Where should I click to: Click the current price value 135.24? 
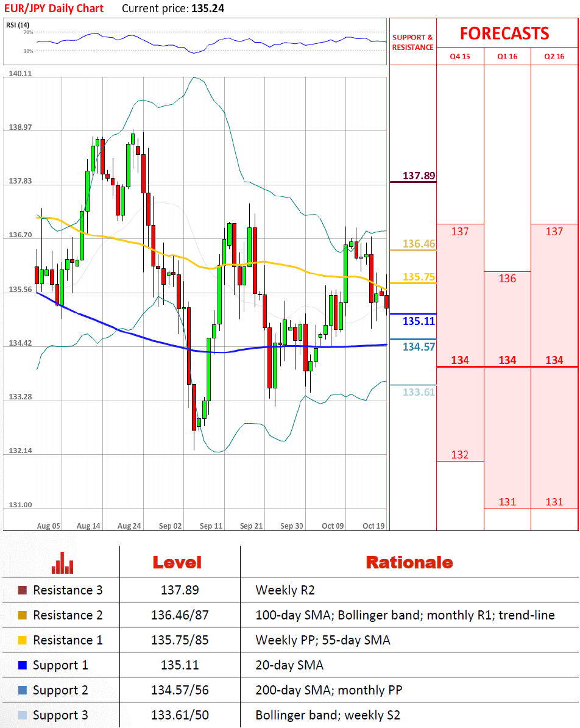207,9
